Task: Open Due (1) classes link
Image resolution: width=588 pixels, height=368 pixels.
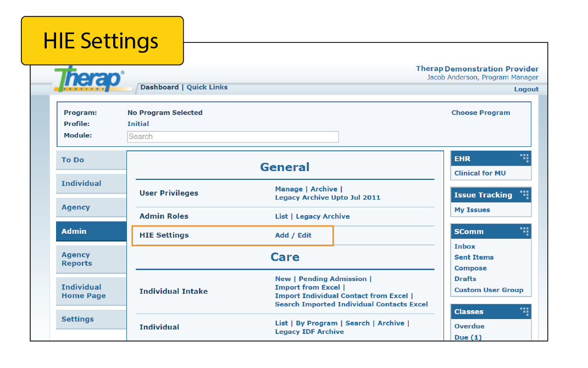Action: click(x=468, y=337)
